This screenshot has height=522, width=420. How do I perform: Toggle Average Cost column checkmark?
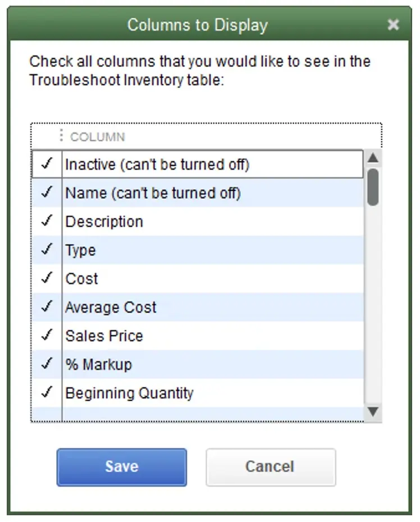coord(47,307)
